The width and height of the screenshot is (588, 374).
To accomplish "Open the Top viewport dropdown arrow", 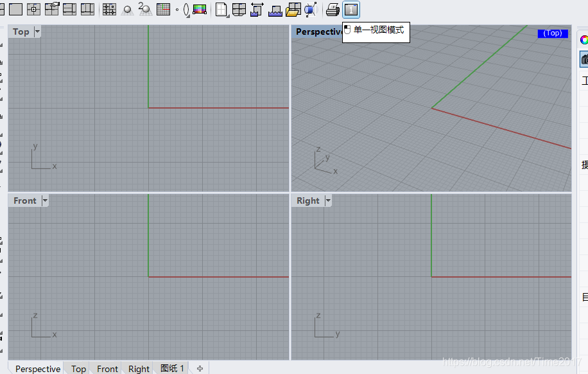I will click(x=37, y=31).
